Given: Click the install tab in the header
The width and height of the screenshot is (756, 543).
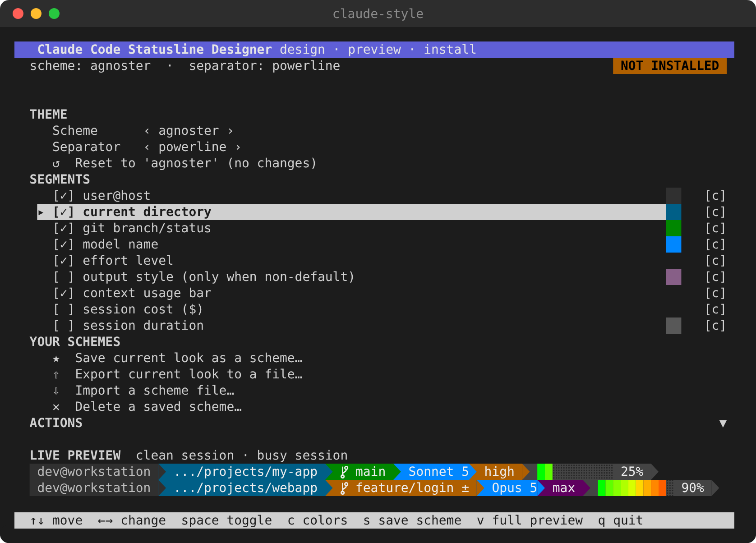Looking at the screenshot, I should pyautogui.click(x=450, y=50).
